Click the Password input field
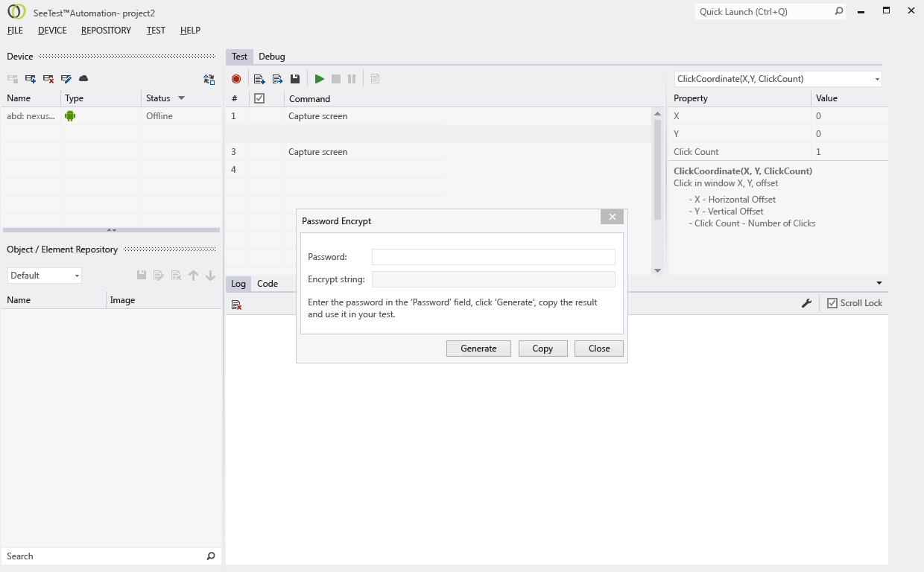Image resolution: width=924 pixels, height=572 pixels. tap(493, 257)
